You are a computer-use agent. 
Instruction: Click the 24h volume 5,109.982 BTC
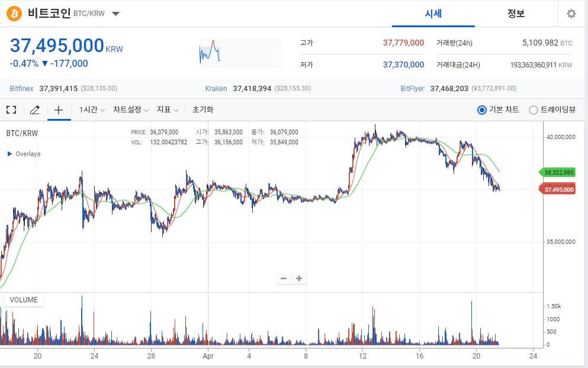(x=547, y=43)
